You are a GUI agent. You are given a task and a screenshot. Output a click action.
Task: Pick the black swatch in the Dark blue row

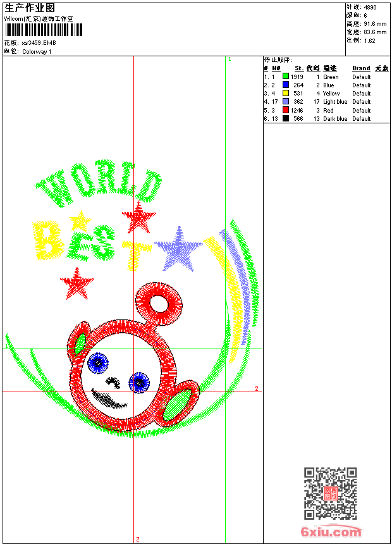click(286, 118)
